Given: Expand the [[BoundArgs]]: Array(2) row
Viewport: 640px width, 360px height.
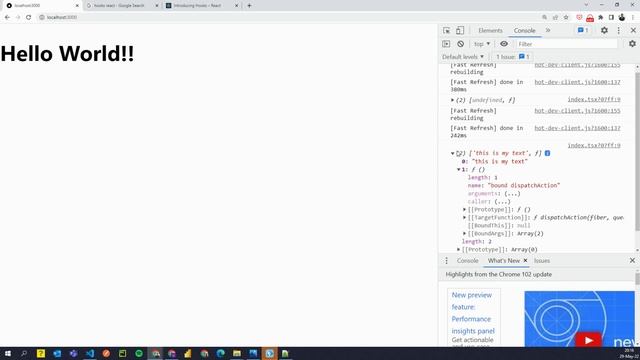Looking at the screenshot, I should click(464, 233).
